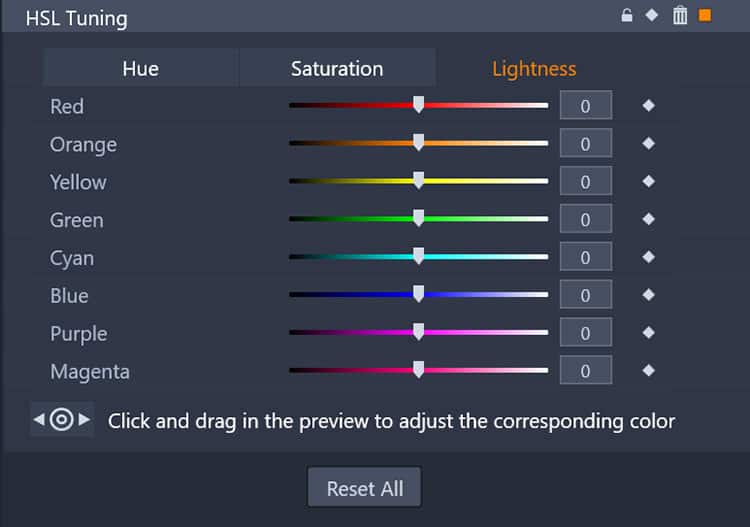
Task: Add keyframe diamond for Magenta row
Action: point(649,370)
